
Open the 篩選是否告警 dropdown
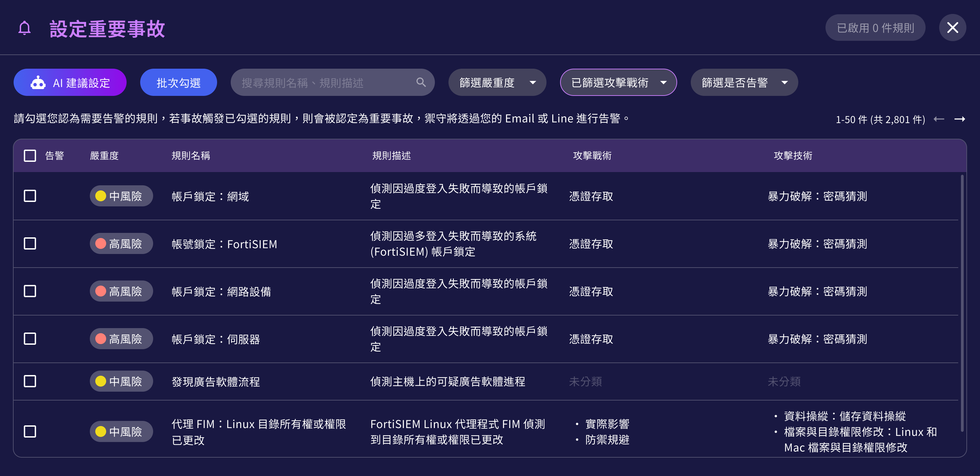pyautogui.click(x=744, y=82)
